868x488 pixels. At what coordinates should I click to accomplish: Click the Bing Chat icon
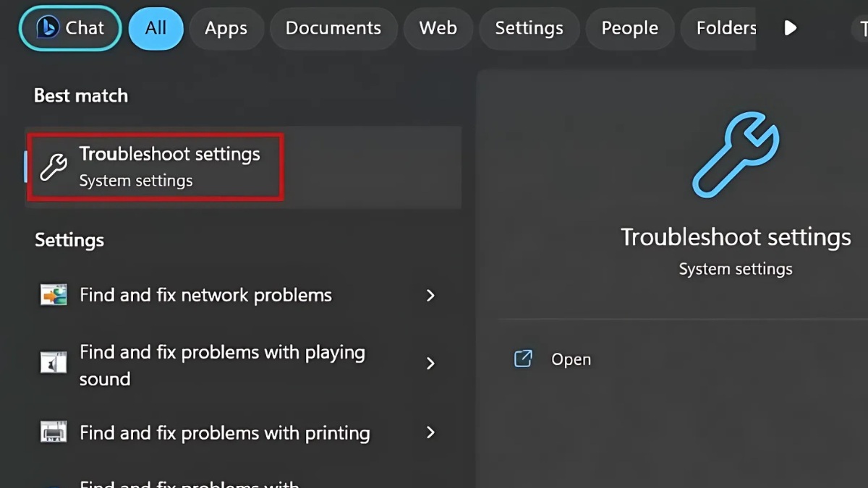click(48, 28)
